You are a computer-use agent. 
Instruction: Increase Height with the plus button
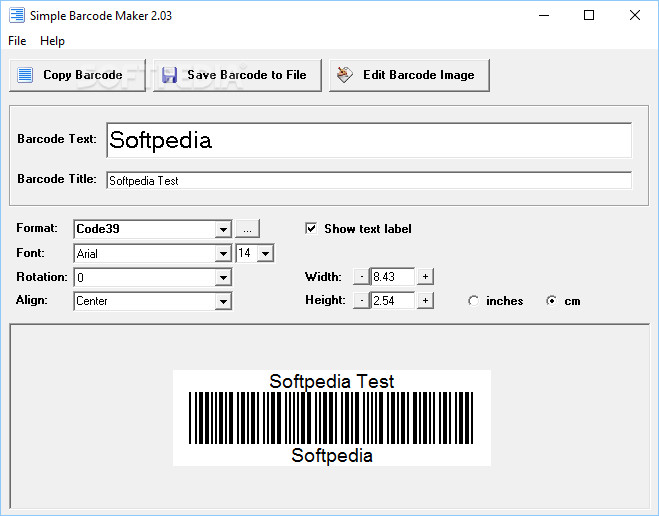click(x=425, y=300)
